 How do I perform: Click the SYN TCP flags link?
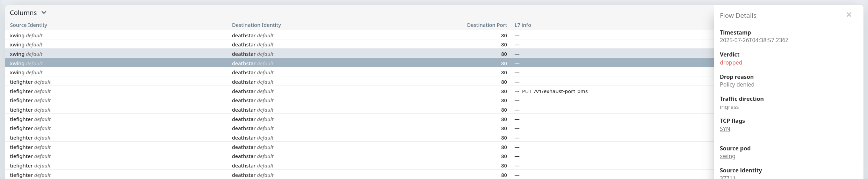click(725, 129)
